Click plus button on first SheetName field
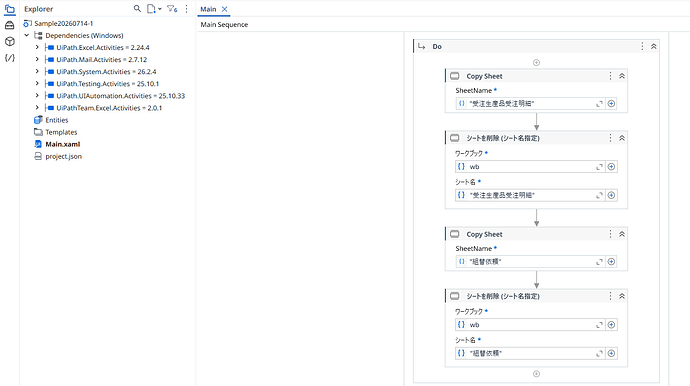Image resolution: width=690 pixels, height=386 pixels. [x=611, y=103]
